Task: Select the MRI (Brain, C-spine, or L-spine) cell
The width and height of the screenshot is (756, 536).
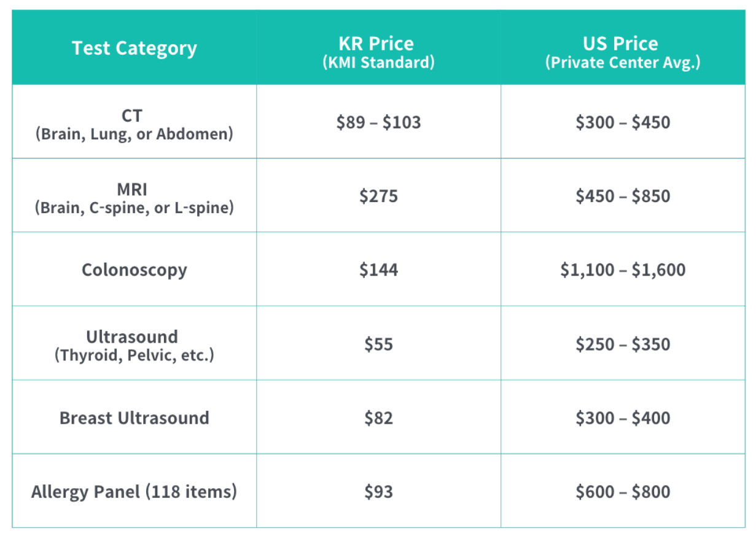Action: coord(134,200)
